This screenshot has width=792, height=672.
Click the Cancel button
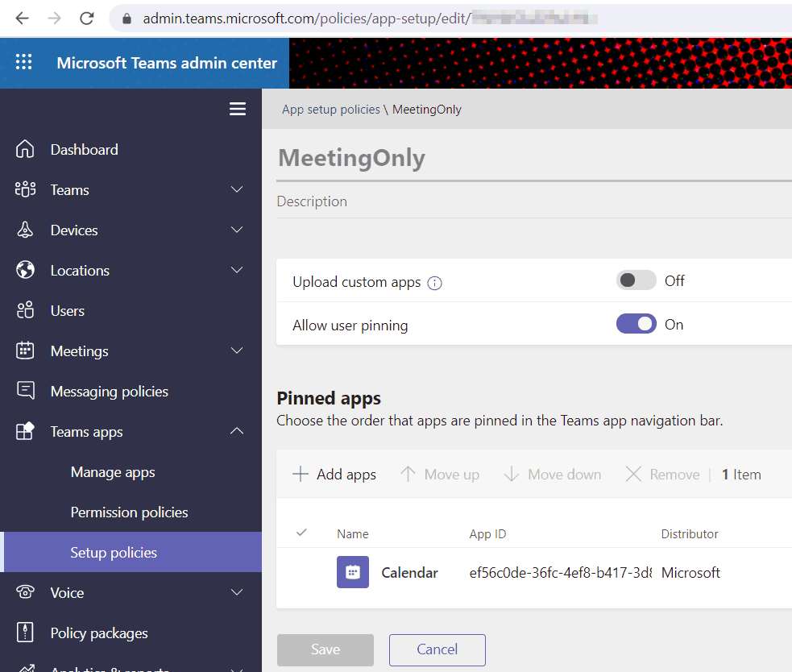[437, 649]
